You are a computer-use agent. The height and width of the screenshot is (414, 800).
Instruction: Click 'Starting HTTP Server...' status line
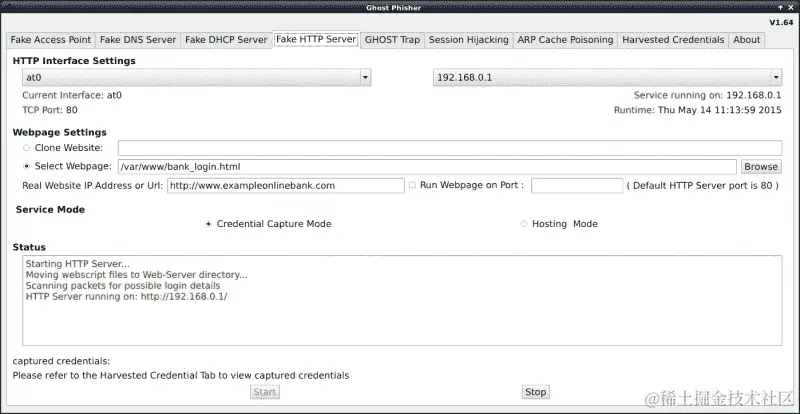pos(78,264)
